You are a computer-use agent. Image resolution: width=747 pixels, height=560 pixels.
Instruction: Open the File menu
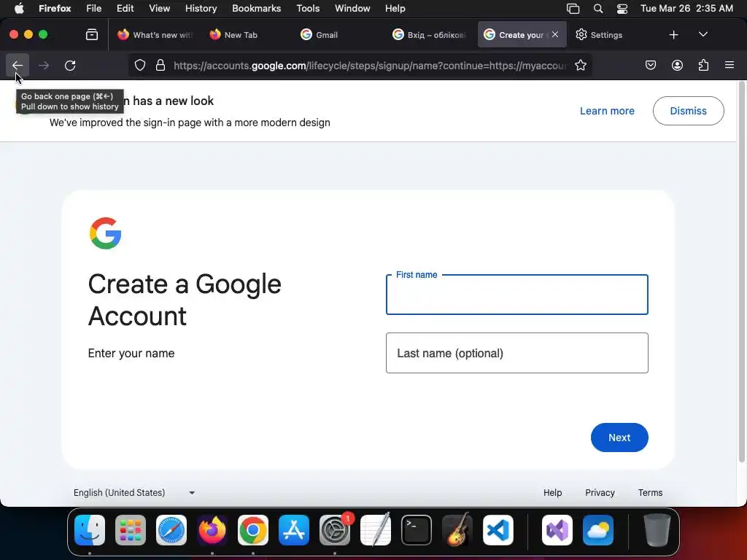click(94, 8)
